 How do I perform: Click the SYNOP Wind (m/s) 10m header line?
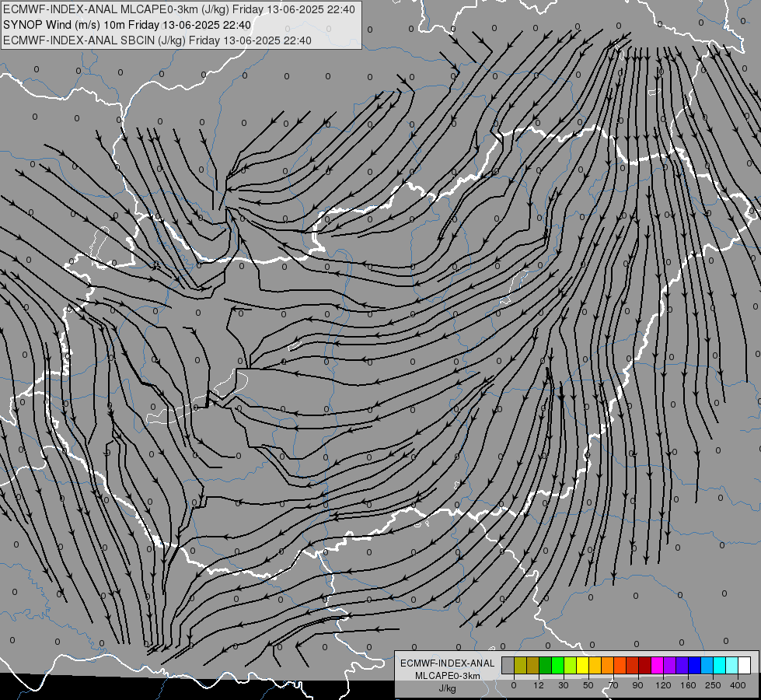click(127, 25)
